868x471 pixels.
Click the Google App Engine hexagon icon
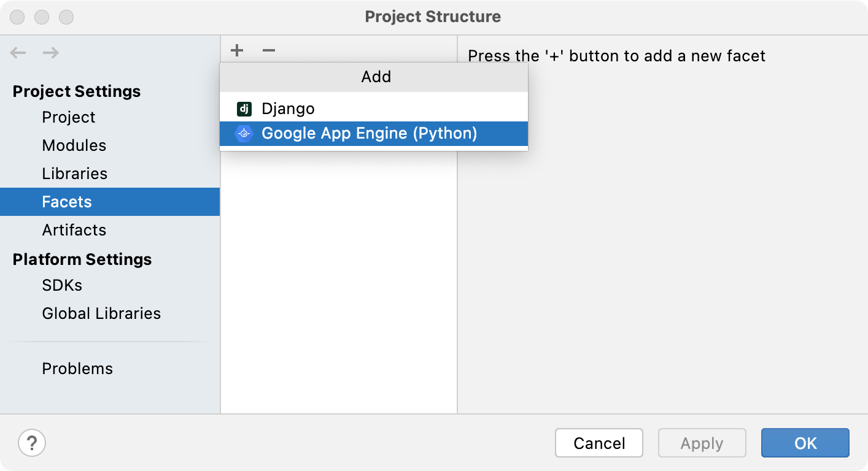[244, 134]
